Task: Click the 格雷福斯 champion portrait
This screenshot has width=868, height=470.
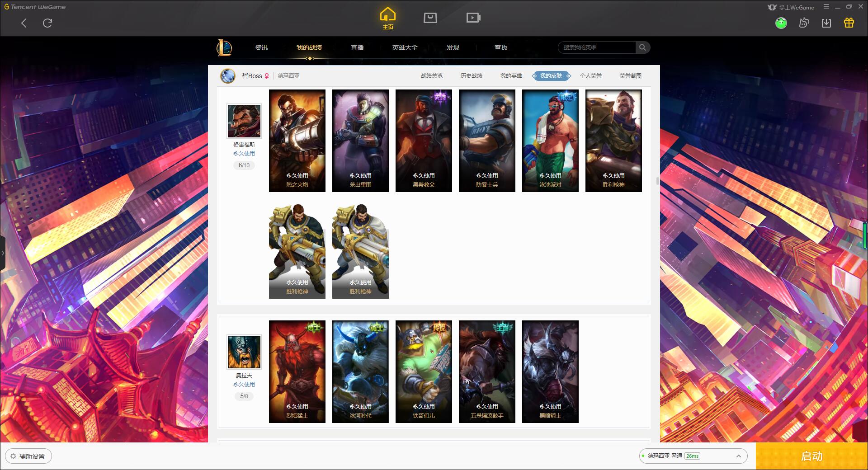Action: (244, 121)
